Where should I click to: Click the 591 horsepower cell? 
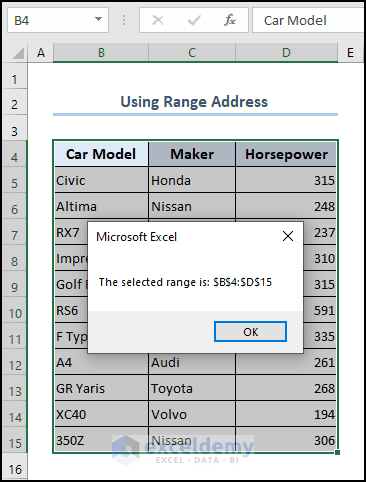tap(320, 310)
